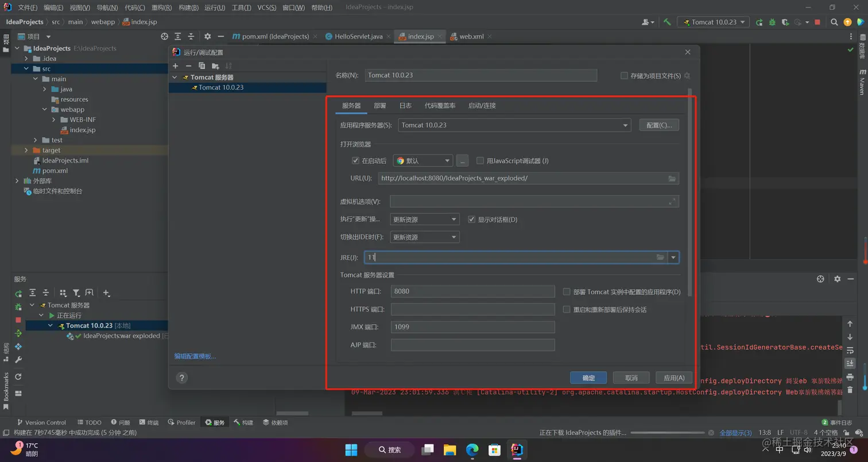Open the application server Tomcat 10.0.23 dropdown
This screenshot has height=462, width=868.
(514, 125)
